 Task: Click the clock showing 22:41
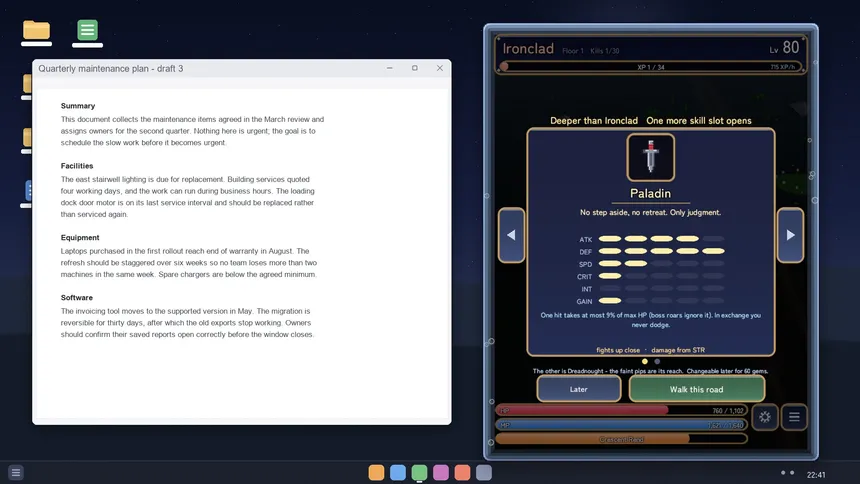tap(816, 475)
